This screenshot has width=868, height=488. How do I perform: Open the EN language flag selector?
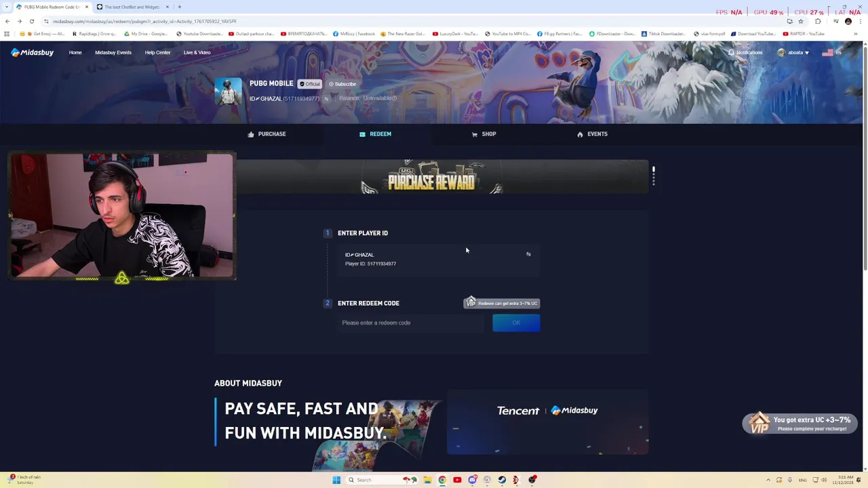pyautogui.click(x=831, y=52)
